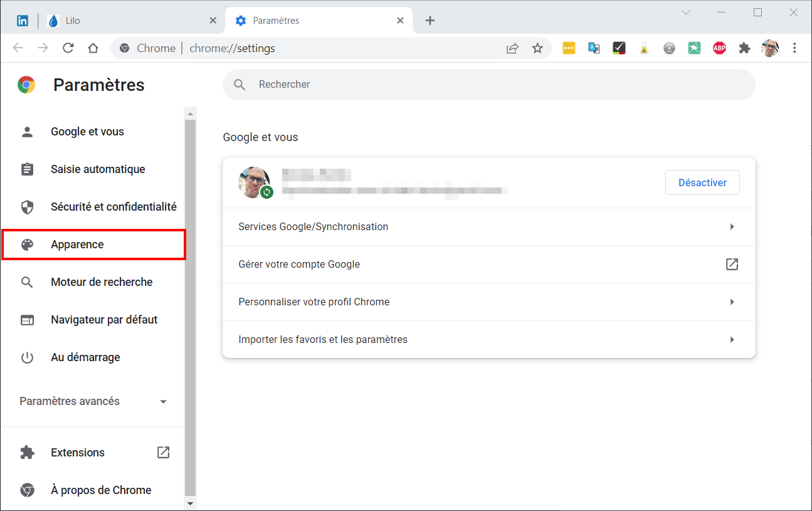Click the sidebar scrollbar down arrow
812x511 pixels.
pyautogui.click(x=190, y=503)
